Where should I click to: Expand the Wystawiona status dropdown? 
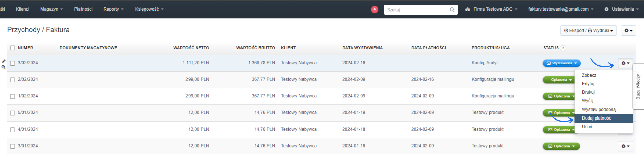(x=562, y=63)
